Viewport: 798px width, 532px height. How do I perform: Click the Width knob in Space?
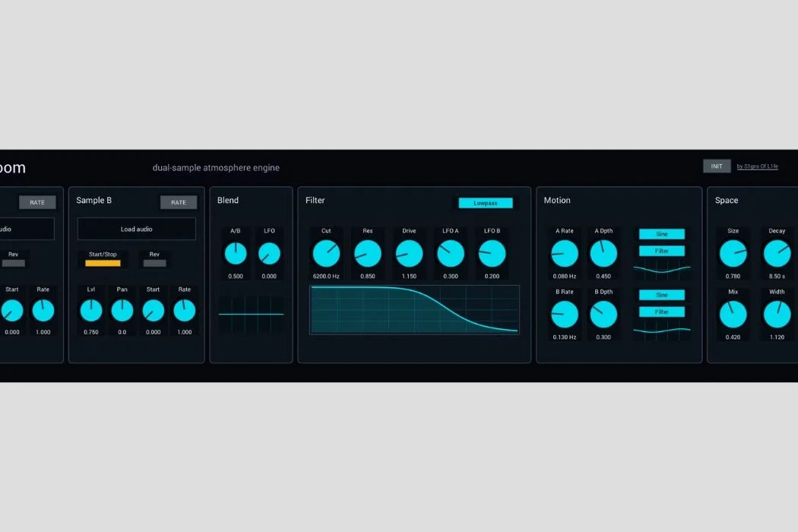pyautogui.click(x=777, y=315)
